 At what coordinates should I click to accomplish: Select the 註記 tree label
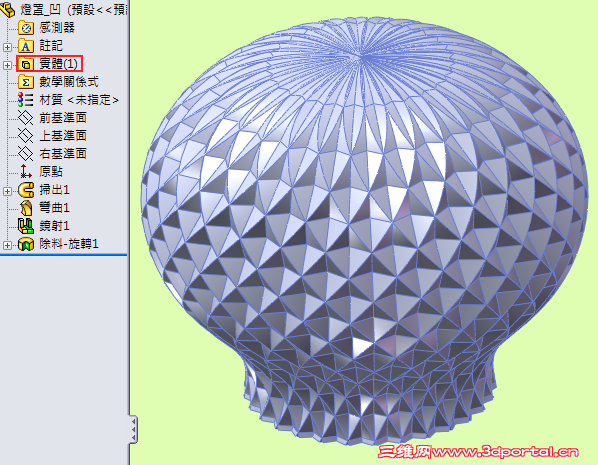point(51,46)
